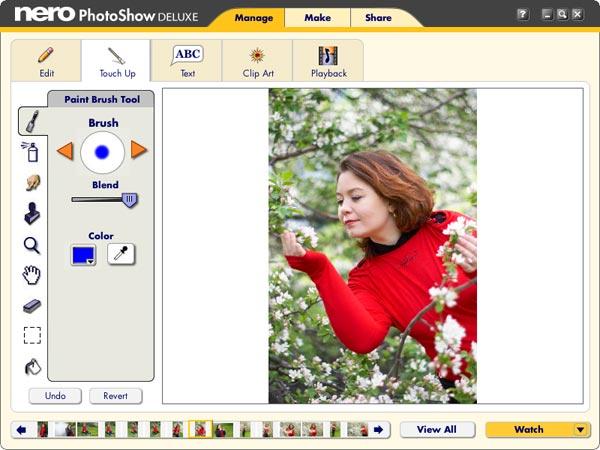The image size is (600, 450).
Task: Switch to the Touch Up tab
Action: [x=117, y=61]
